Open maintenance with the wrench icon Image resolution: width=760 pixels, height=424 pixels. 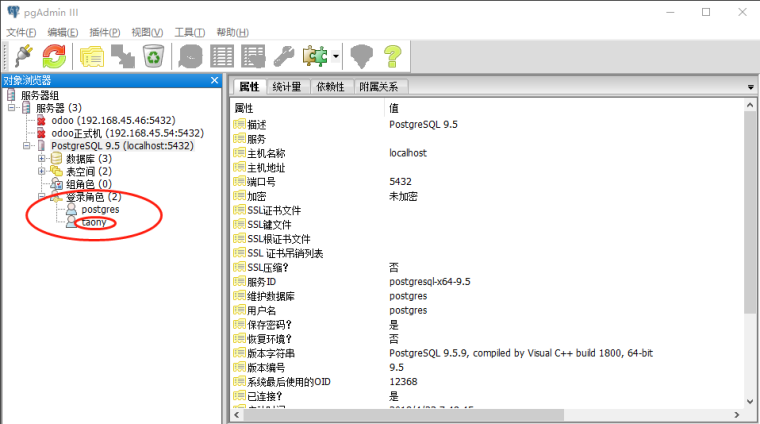coord(284,56)
